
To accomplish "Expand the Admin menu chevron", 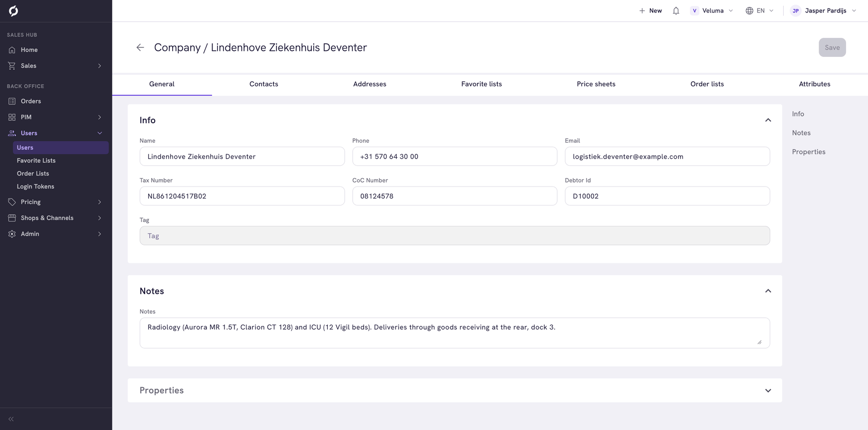I will click(x=100, y=234).
